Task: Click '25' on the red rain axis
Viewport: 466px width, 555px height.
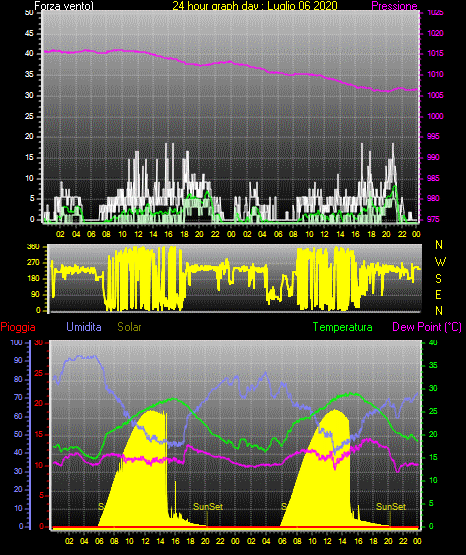Action: tap(39, 373)
